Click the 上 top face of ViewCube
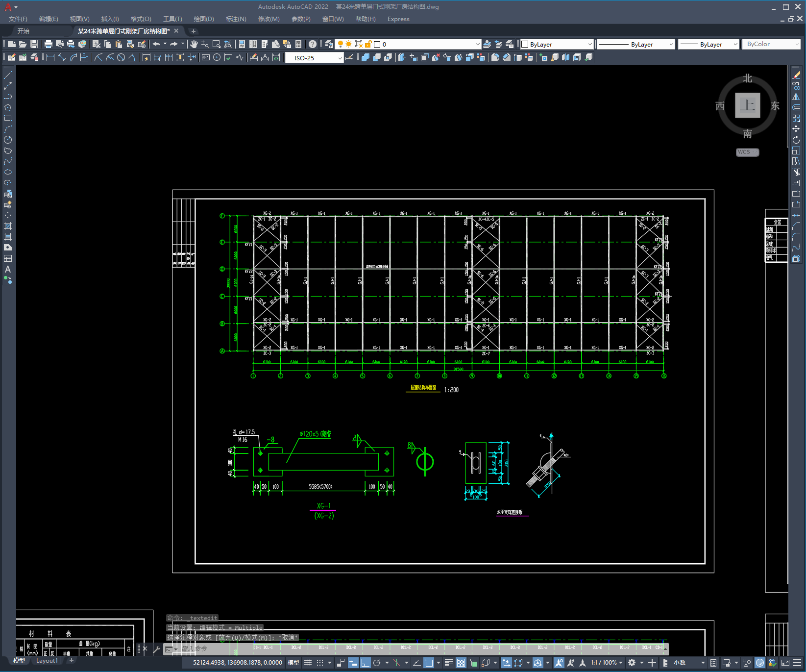 click(747, 105)
